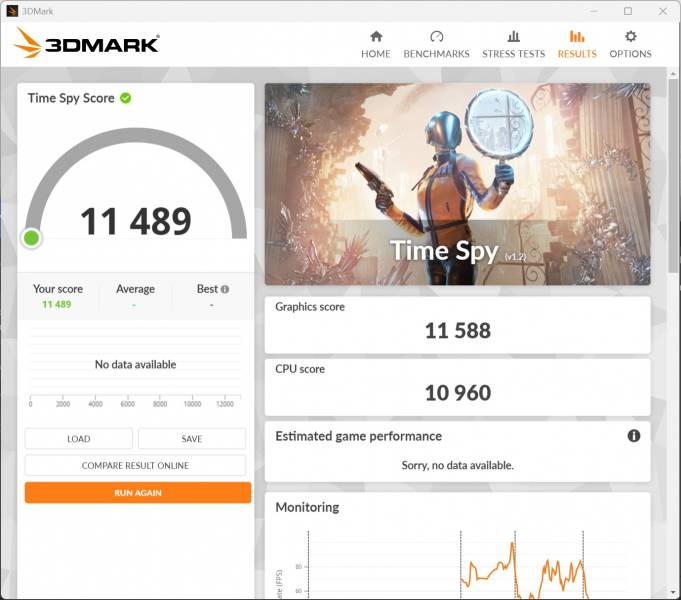Click the CPU score label

[300, 369]
